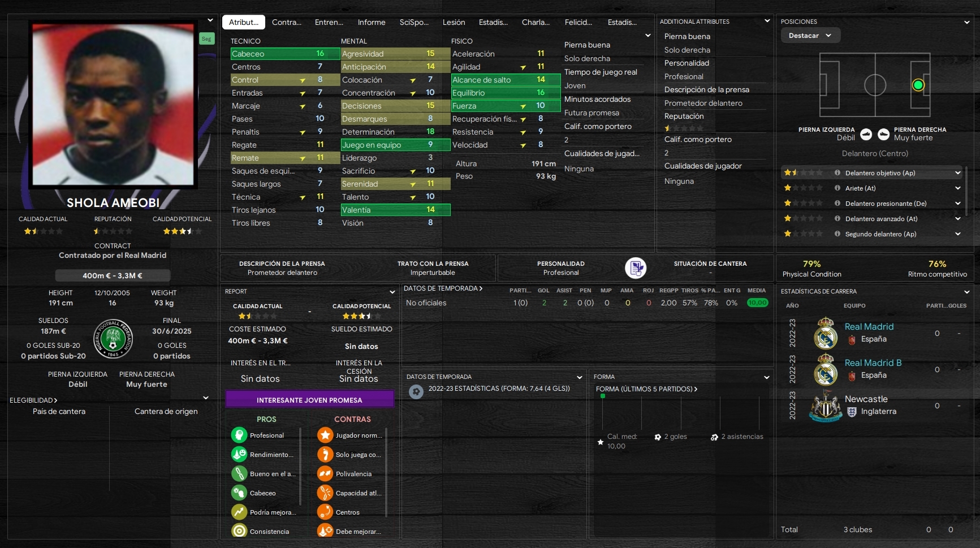Screen dimensions: 980x548
Task: Click the Seg status badge
Action: (x=206, y=39)
